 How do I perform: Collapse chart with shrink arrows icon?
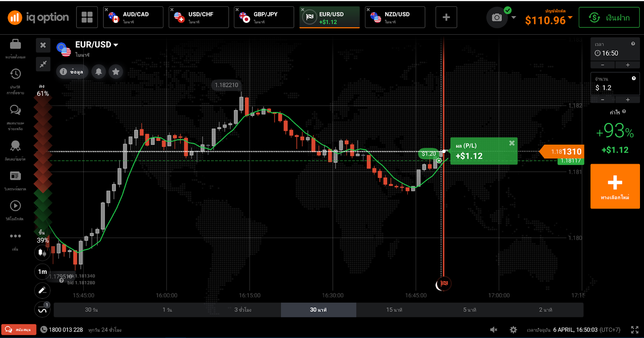point(43,64)
